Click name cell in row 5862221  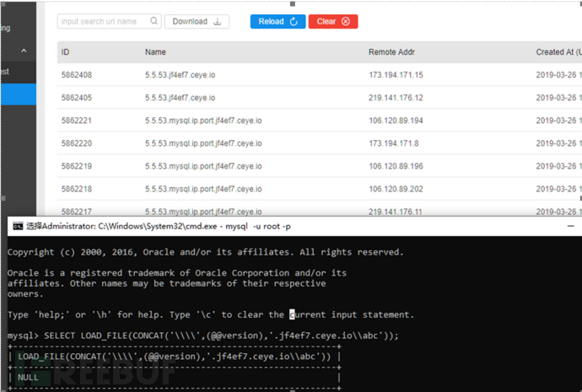pyautogui.click(x=203, y=121)
